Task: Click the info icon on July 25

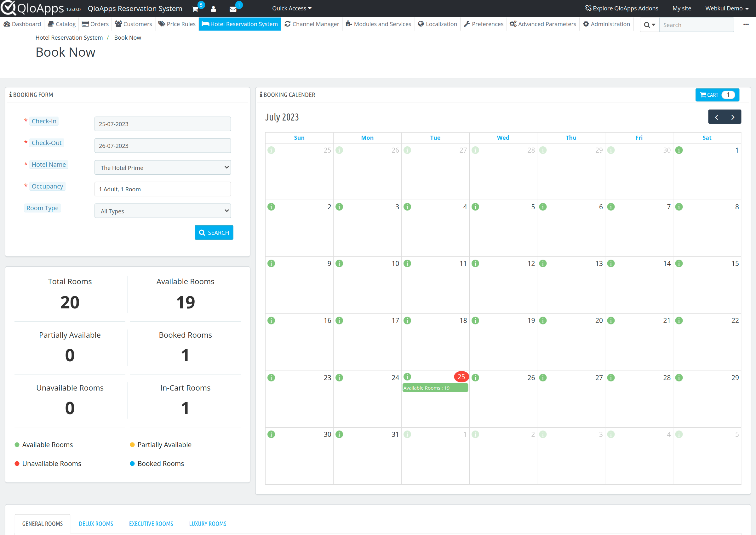Action: click(x=408, y=377)
